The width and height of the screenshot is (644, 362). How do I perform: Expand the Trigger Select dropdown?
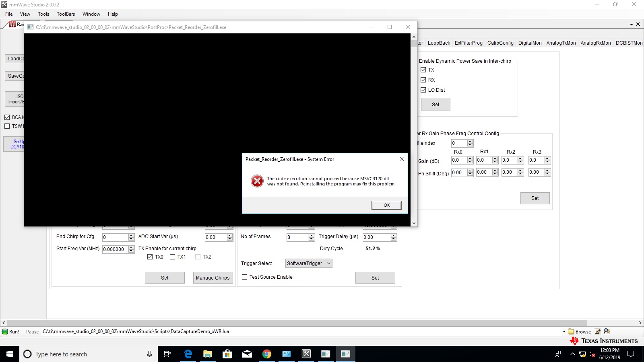point(329,263)
